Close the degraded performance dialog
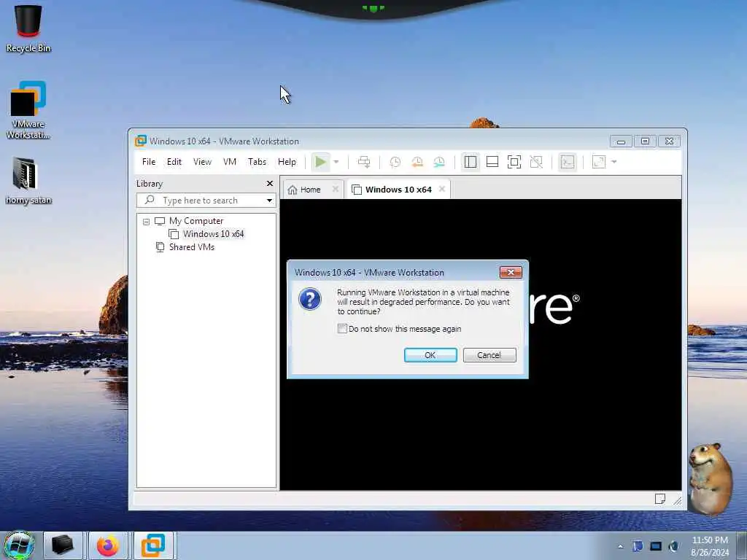This screenshot has height=560, width=747. click(511, 273)
